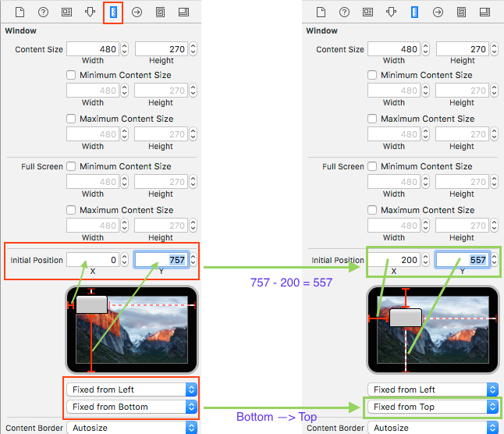
Task: Click the Content Size Width stepper, left panel
Action: [124, 49]
